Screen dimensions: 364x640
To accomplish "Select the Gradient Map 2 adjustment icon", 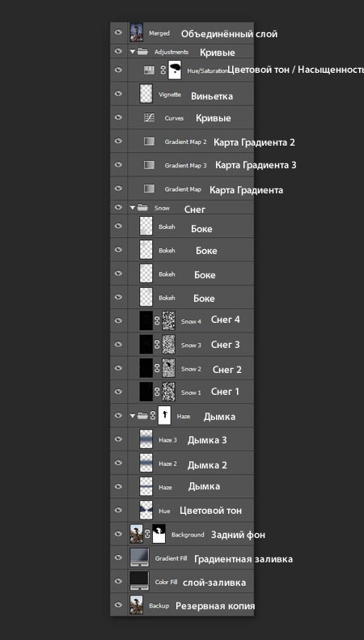I will pos(149,142).
